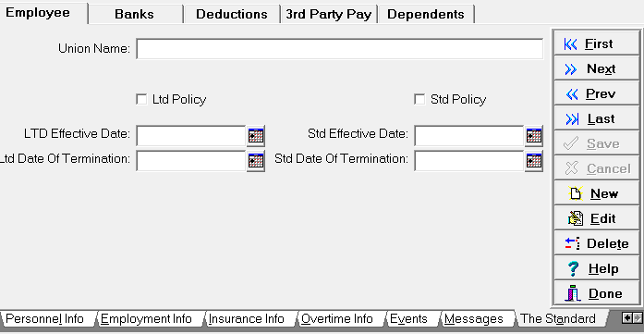Go to the Next record
The image size is (644, 334).
597,68
